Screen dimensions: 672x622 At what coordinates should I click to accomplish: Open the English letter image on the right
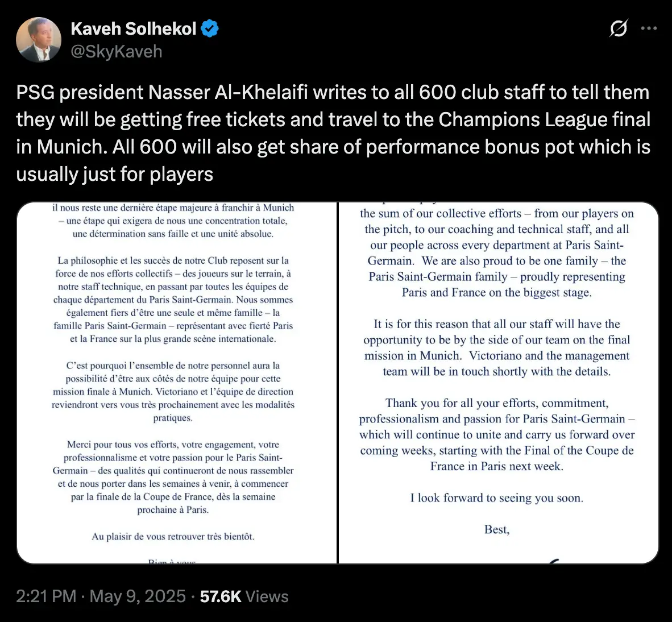tap(499, 383)
